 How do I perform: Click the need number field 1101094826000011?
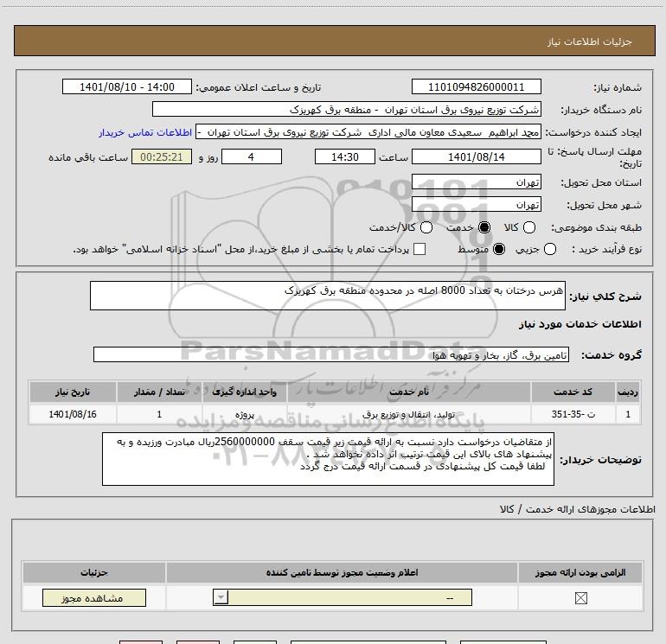476,86
